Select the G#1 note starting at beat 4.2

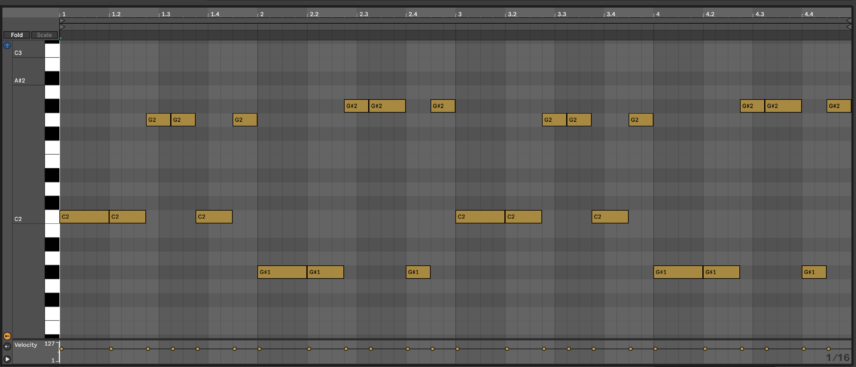tap(721, 272)
